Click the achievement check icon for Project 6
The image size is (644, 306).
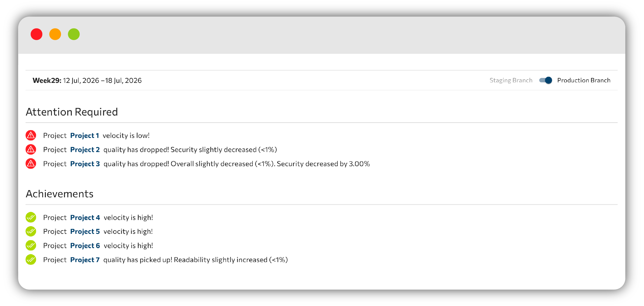(x=31, y=245)
